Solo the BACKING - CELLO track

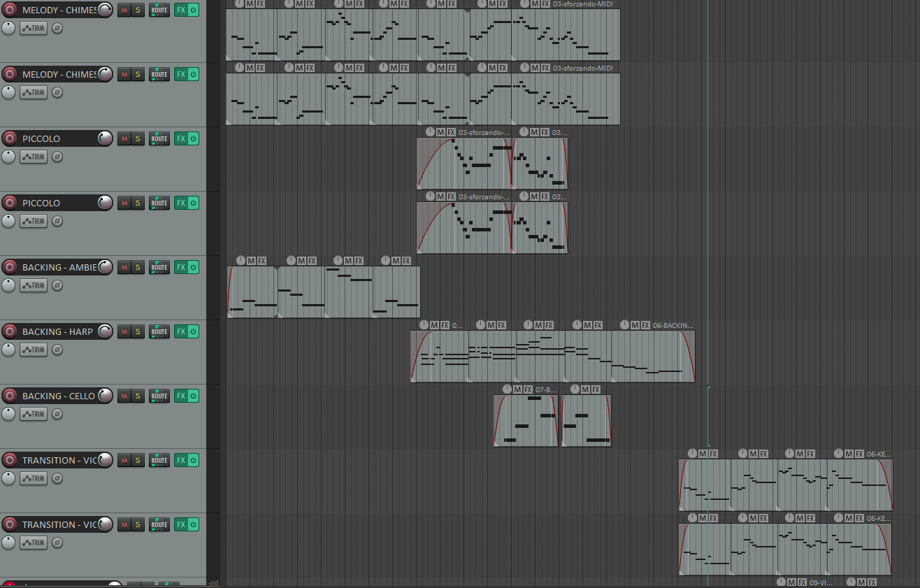tap(137, 396)
